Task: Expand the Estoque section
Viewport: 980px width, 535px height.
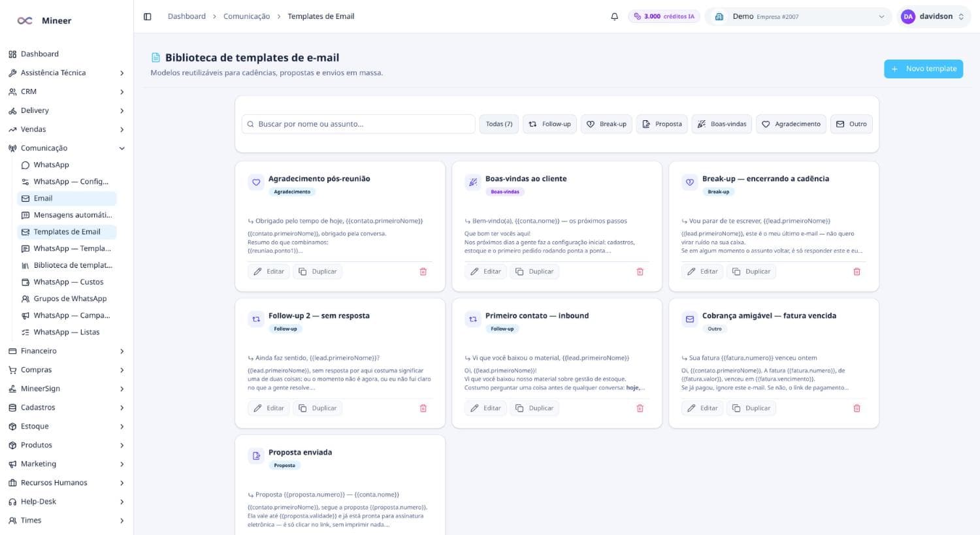Action: tap(67, 427)
